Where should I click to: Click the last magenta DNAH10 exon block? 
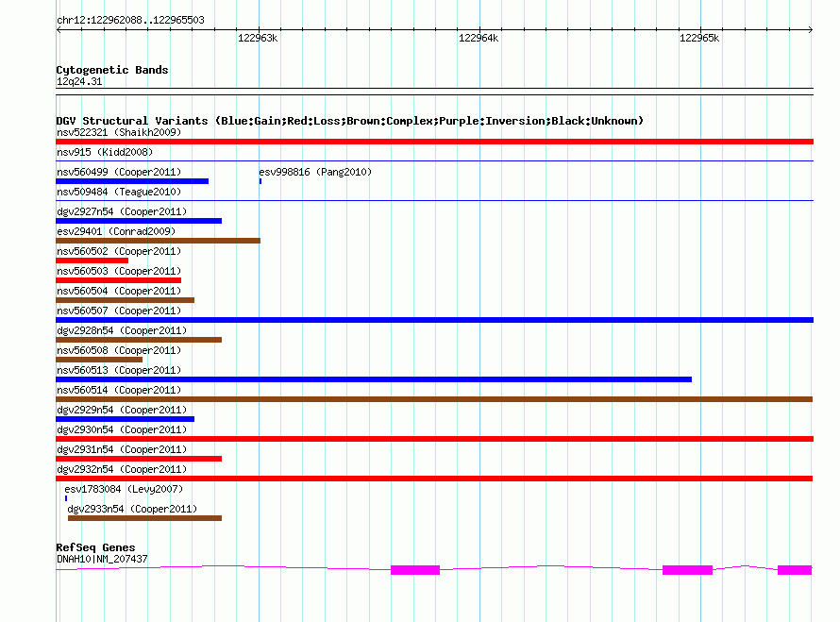pos(795,570)
